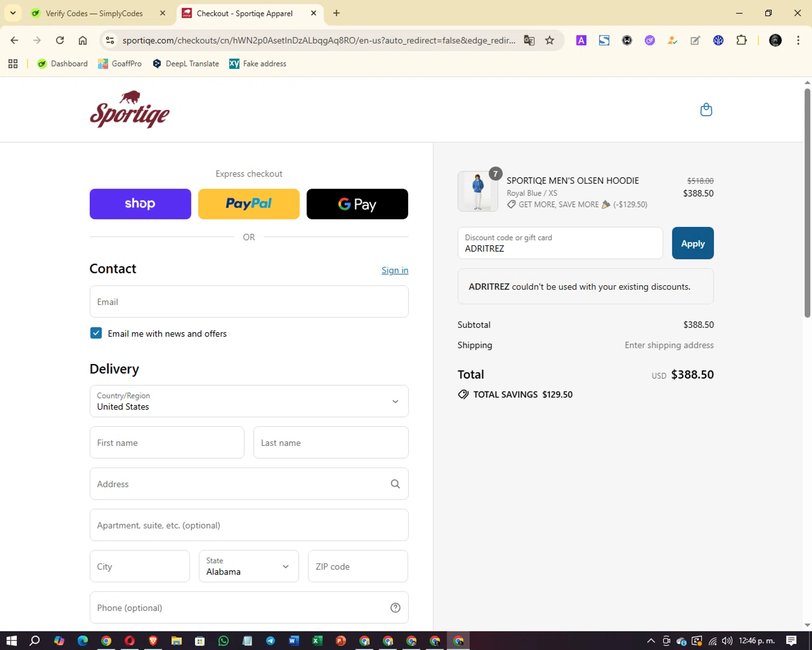The image size is (812, 650).
Task: Open the site information icon in address bar
Action: tap(110, 40)
